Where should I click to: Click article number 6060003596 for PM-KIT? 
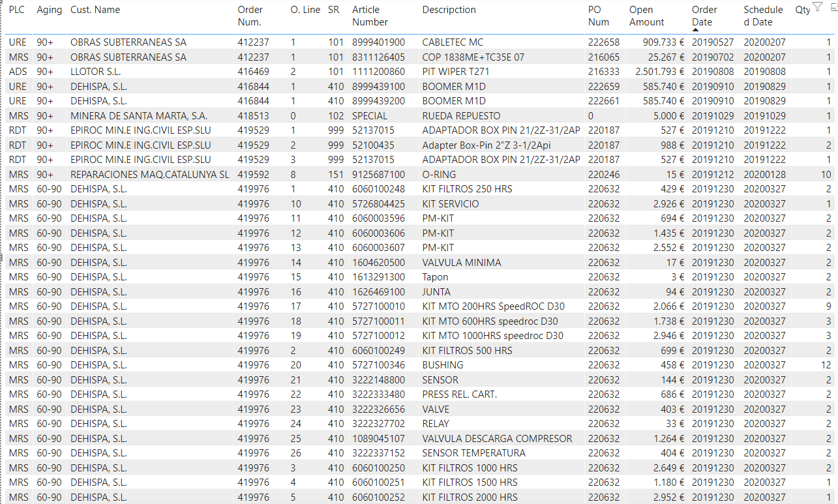coord(378,218)
